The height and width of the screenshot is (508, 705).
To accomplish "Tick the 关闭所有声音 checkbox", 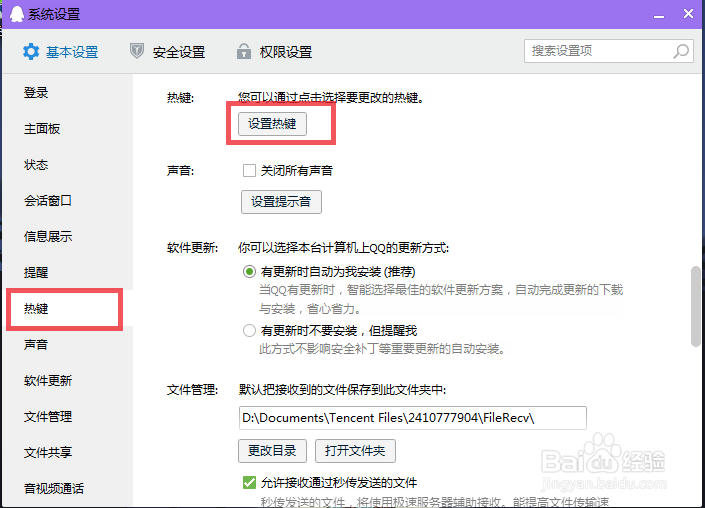I will 249,170.
